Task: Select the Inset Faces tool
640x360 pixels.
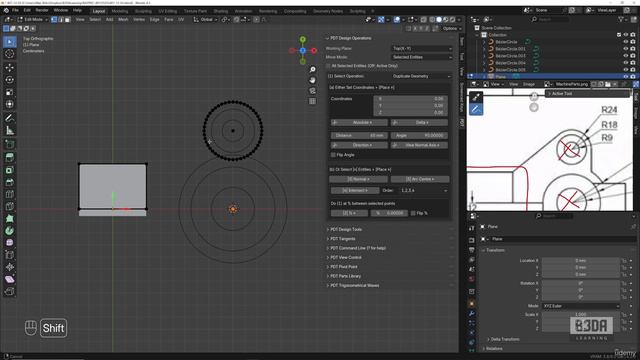Action: [x=9, y=170]
